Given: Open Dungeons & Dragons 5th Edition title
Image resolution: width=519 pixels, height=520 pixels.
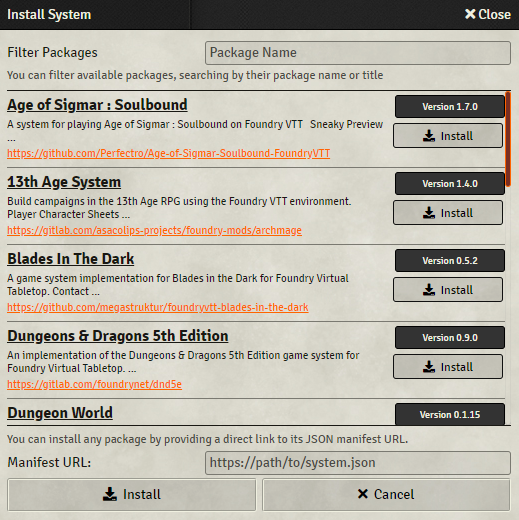Looking at the screenshot, I should click(118, 336).
